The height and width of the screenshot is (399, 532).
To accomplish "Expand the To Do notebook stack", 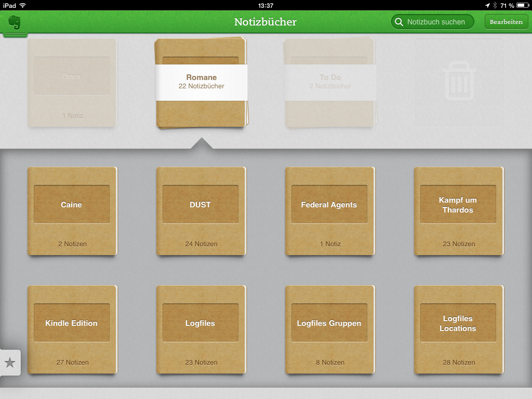I will 330,83.
